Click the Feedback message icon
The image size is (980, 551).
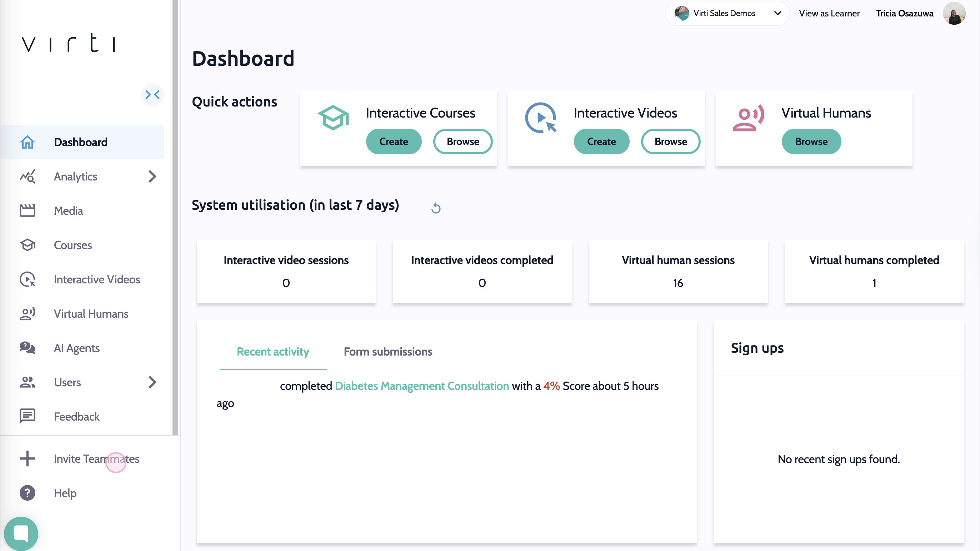coord(27,416)
